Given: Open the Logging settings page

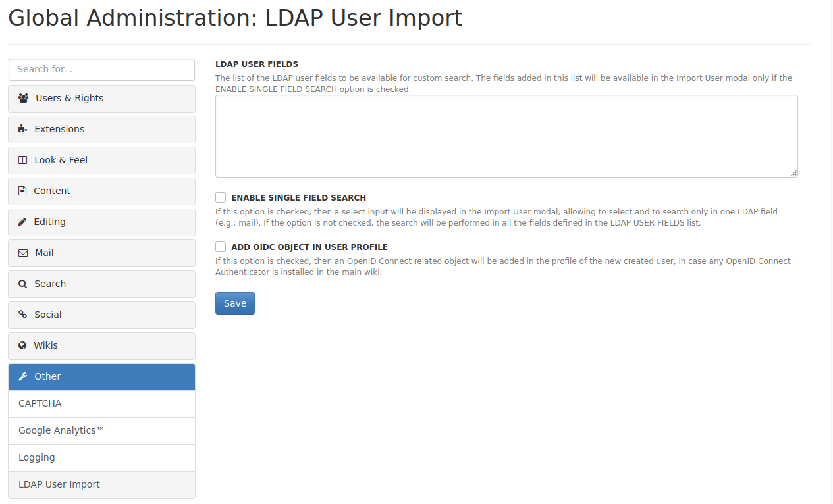Looking at the screenshot, I should pyautogui.click(x=102, y=457).
